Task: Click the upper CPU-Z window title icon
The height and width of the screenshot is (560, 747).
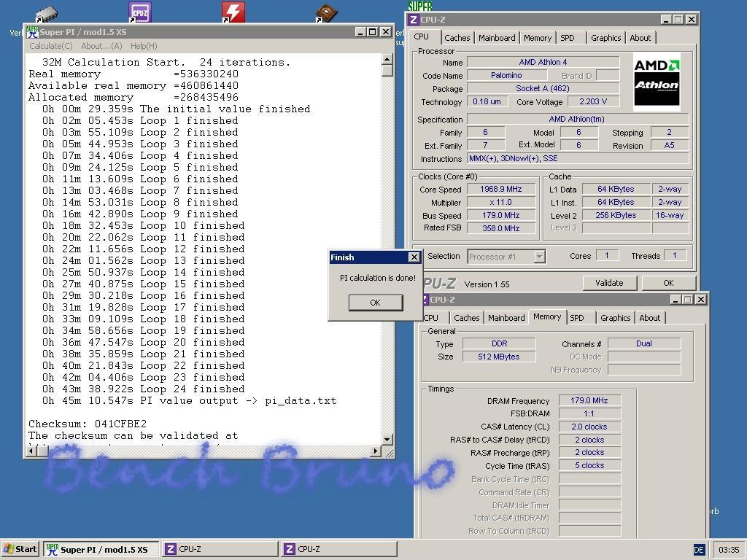Action: point(414,20)
